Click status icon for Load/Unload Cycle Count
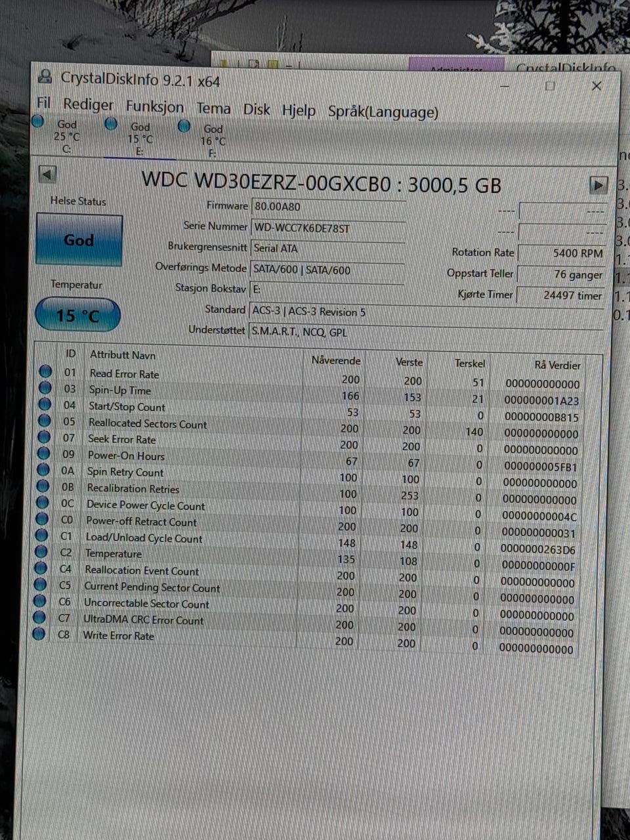630x840 pixels. point(41,535)
